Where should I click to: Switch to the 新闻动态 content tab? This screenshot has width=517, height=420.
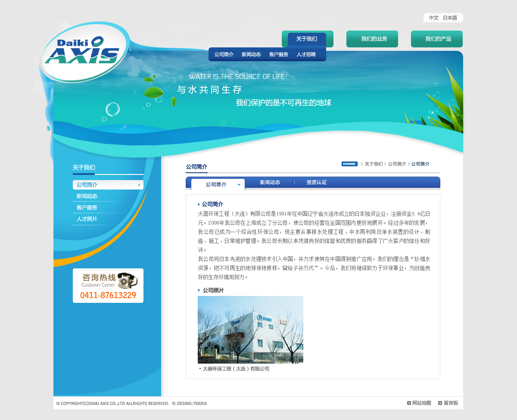tap(270, 183)
